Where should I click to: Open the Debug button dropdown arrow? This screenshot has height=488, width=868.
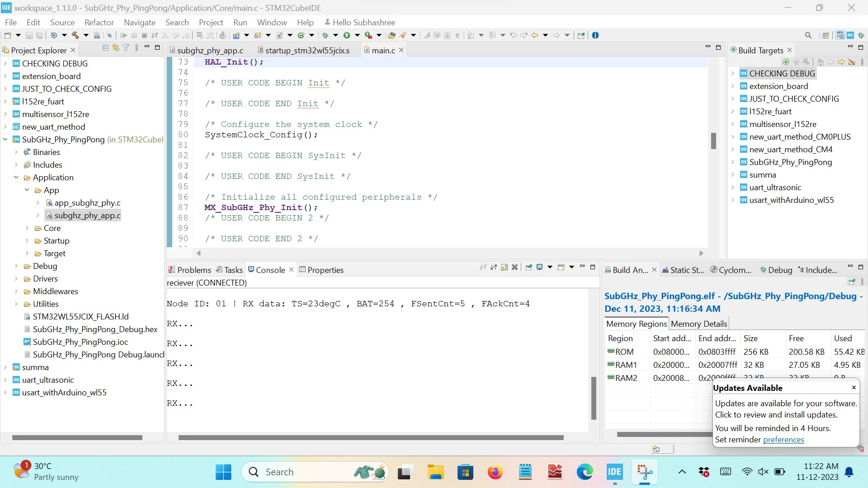coord(335,35)
